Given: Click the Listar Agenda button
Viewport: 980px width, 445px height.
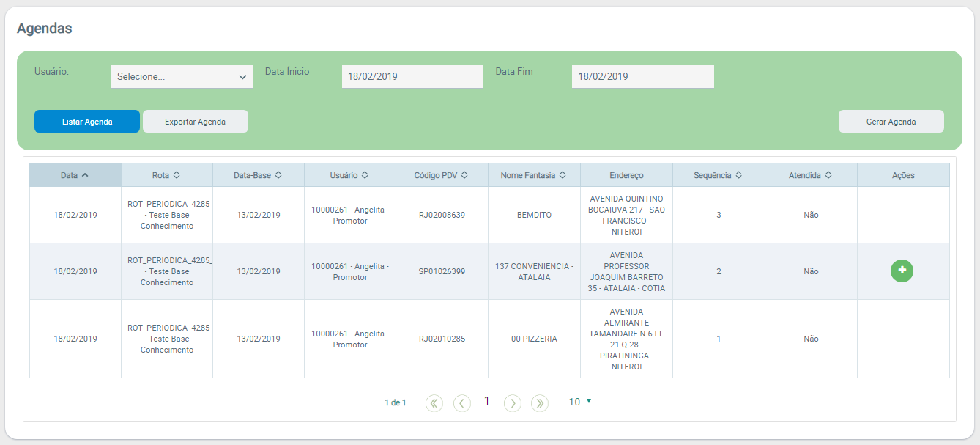Looking at the screenshot, I should coord(87,122).
